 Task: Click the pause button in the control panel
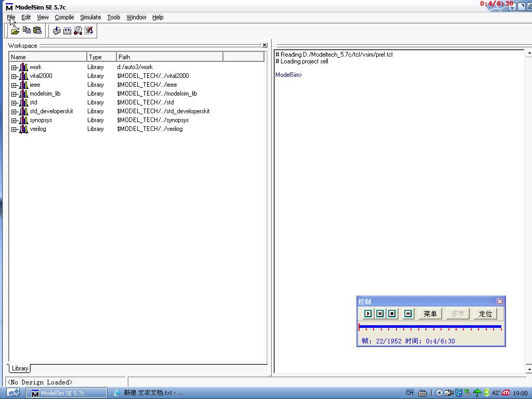(380, 313)
